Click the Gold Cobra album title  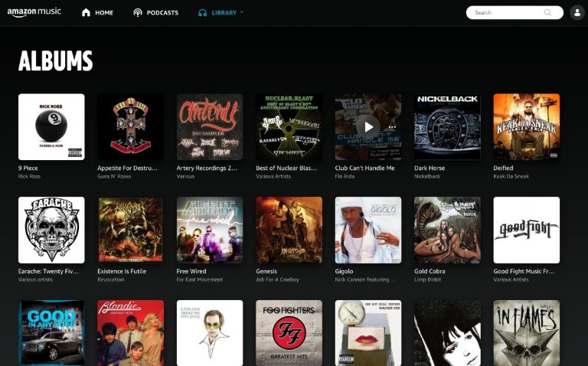pos(430,271)
